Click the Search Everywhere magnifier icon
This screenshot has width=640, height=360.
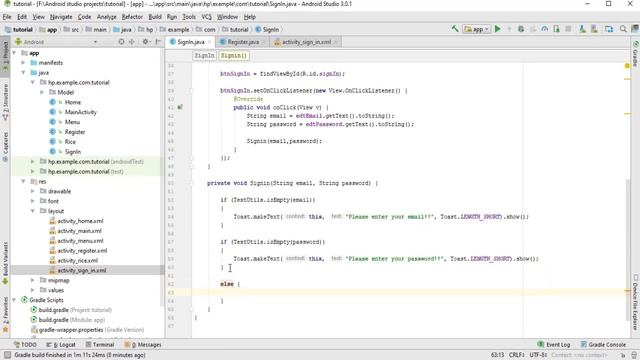pos(623,29)
